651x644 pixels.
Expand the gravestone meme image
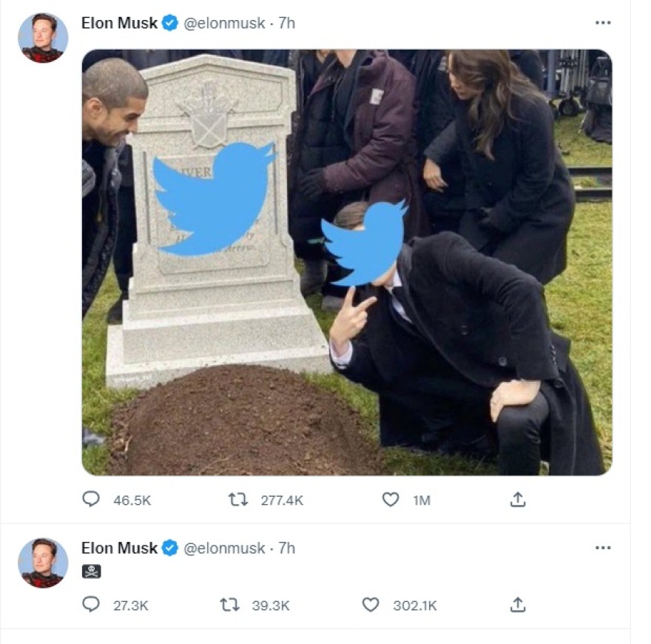pyautogui.click(x=346, y=262)
